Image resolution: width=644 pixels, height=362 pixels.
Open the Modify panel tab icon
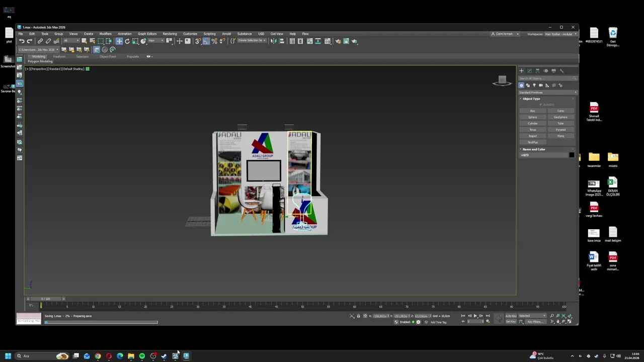pyautogui.click(x=529, y=71)
